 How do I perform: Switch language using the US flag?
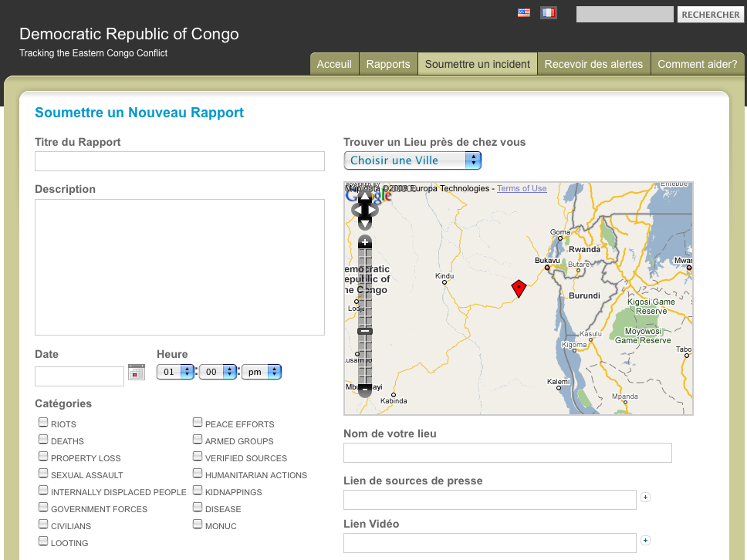(x=524, y=13)
